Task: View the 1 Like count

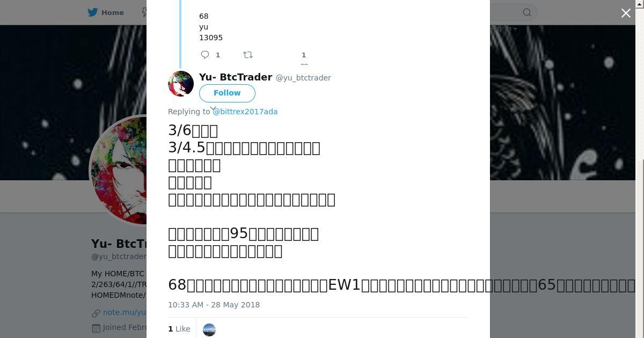Action: (x=179, y=329)
